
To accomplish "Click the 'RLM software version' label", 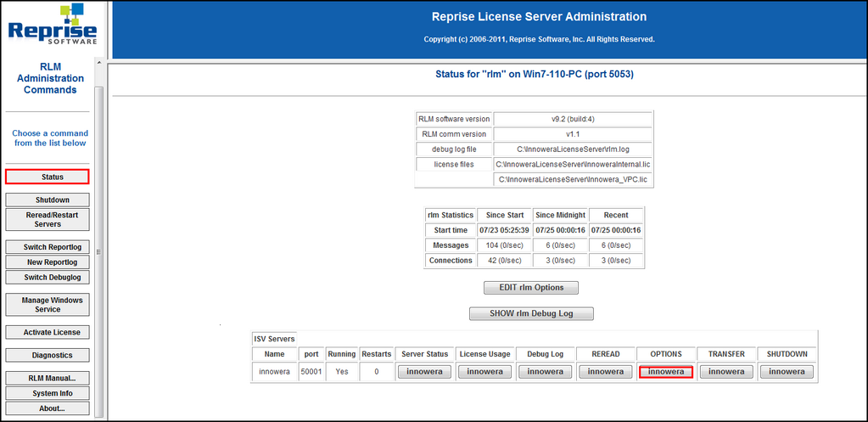I will click(453, 119).
